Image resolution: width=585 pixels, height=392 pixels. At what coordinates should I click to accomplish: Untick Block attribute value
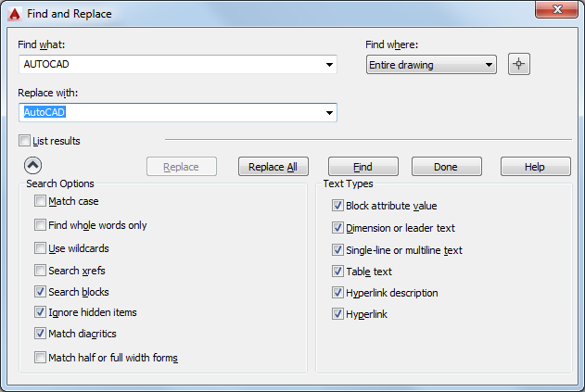337,206
